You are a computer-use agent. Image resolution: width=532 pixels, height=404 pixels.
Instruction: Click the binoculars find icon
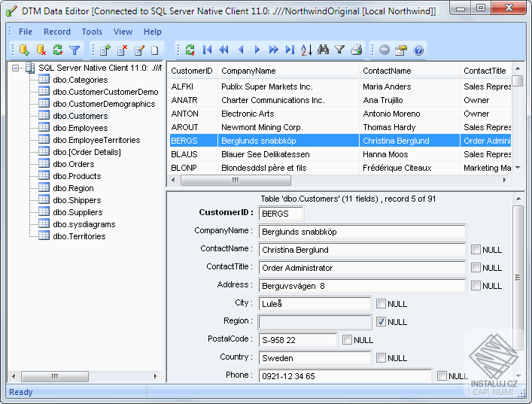click(x=323, y=50)
